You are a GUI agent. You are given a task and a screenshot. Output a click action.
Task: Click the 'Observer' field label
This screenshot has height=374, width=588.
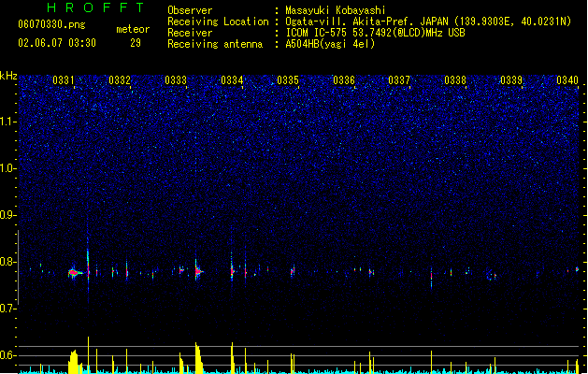[x=190, y=10]
